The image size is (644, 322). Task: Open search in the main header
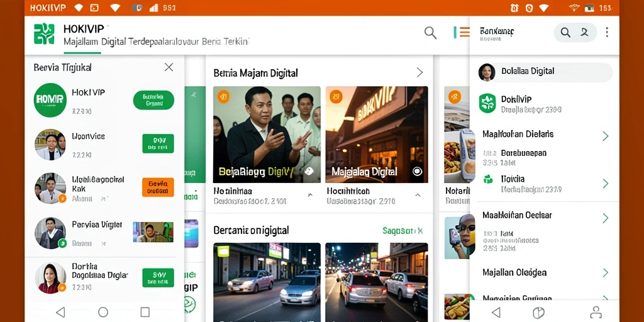[x=430, y=33]
